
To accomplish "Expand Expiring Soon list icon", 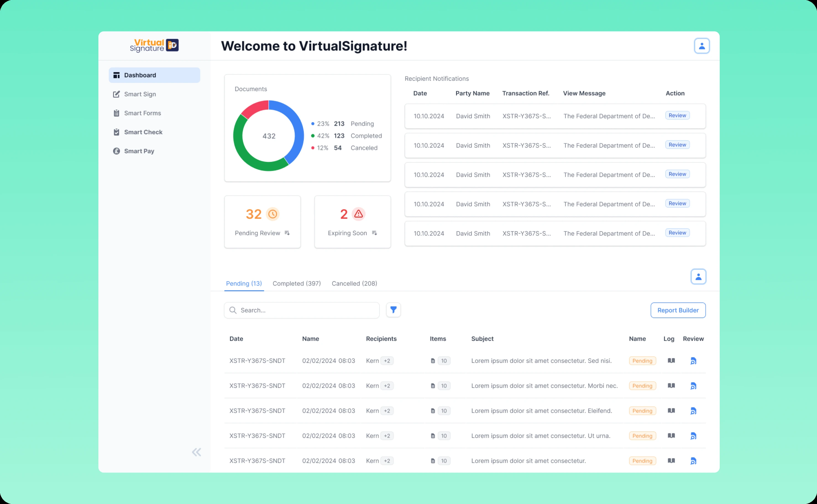I will pyautogui.click(x=374, y=233).
